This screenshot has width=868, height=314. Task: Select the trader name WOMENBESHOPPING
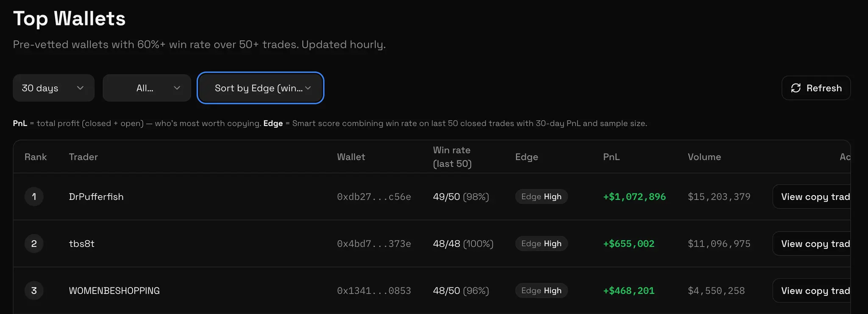(114, 290)
